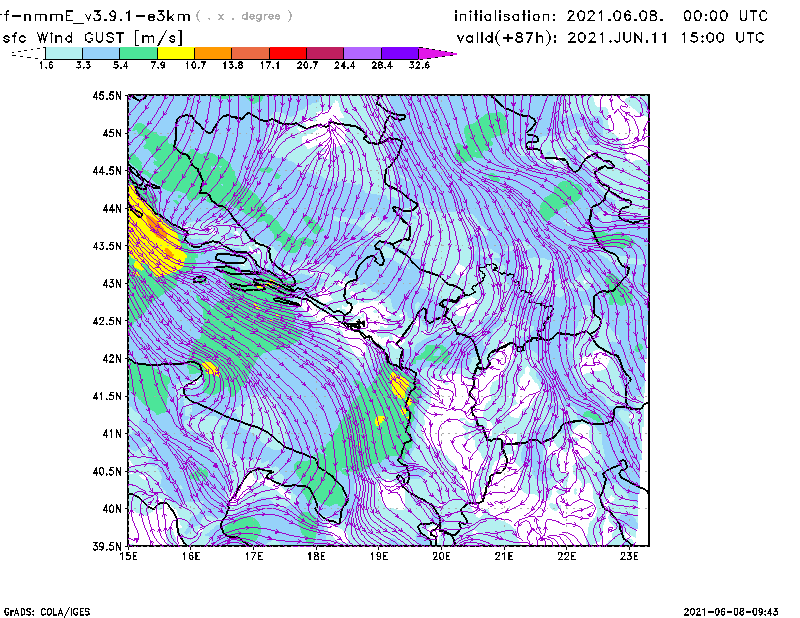Image resolution: width=800 pixels, height=618 pixels.
Task: Click the lavender 24.4–28.4 legend swatch
Action: [363, 53]
